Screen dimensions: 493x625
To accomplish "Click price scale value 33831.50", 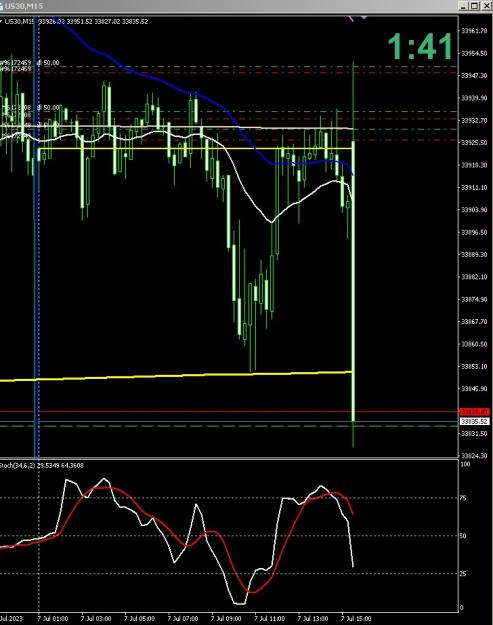I will point(474,433).
